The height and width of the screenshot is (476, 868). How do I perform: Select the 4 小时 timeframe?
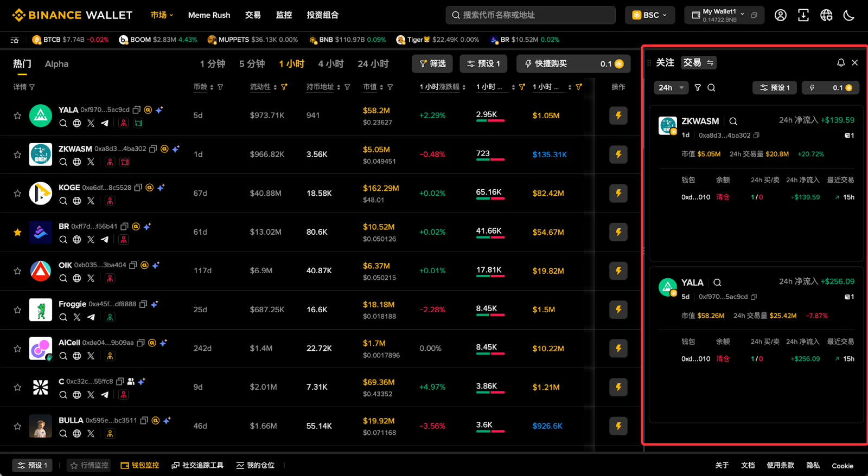pyautogui.click(x=331, y=64)
